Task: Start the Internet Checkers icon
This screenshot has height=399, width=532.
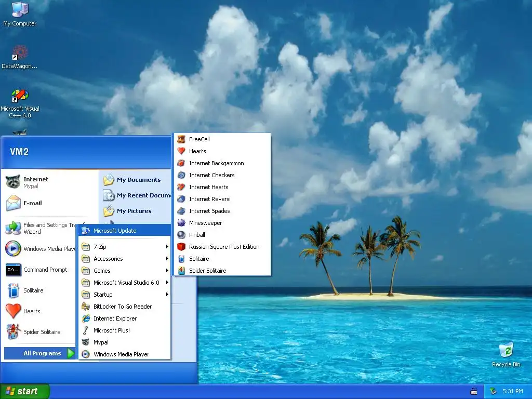Action: click(181, 175)
